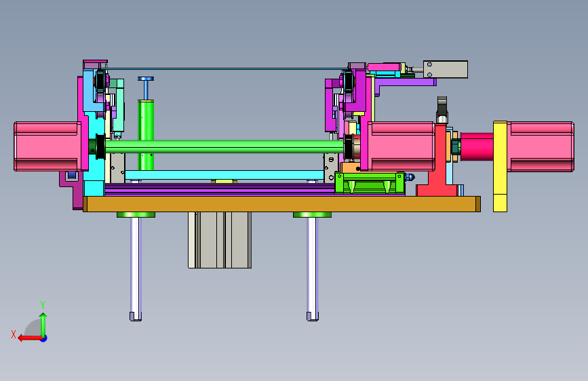Select the pink motor at the far left
Image resolution: width=588 pixels, height=381 pixels.
click(47, 146)
